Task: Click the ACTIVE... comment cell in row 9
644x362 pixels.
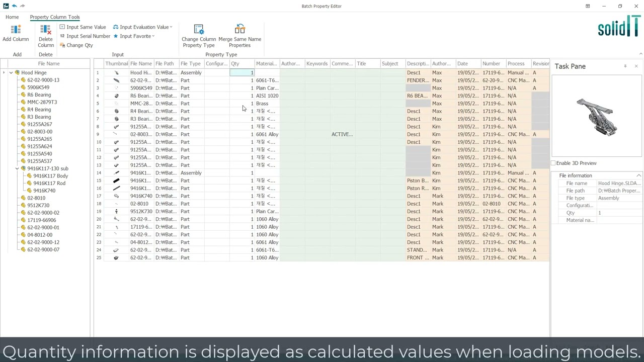Action: pos(343,134)
